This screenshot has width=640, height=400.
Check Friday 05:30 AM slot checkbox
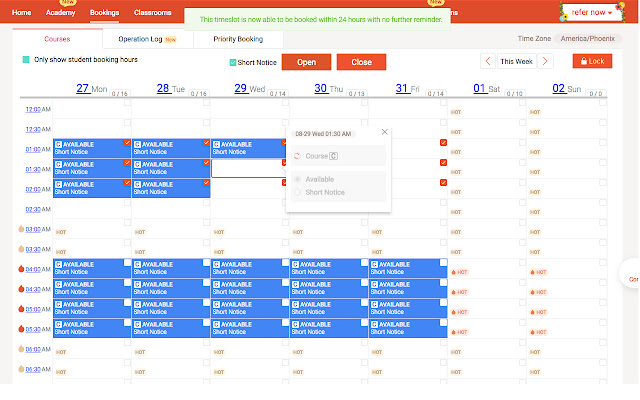point(443,322)
